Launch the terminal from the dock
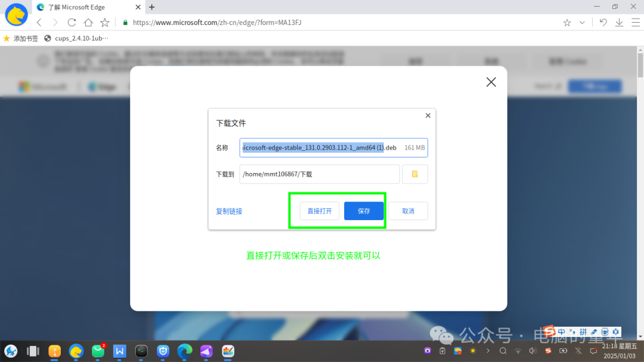The width and height of the screenshot is (644, 362). click(x=141, y=352)
